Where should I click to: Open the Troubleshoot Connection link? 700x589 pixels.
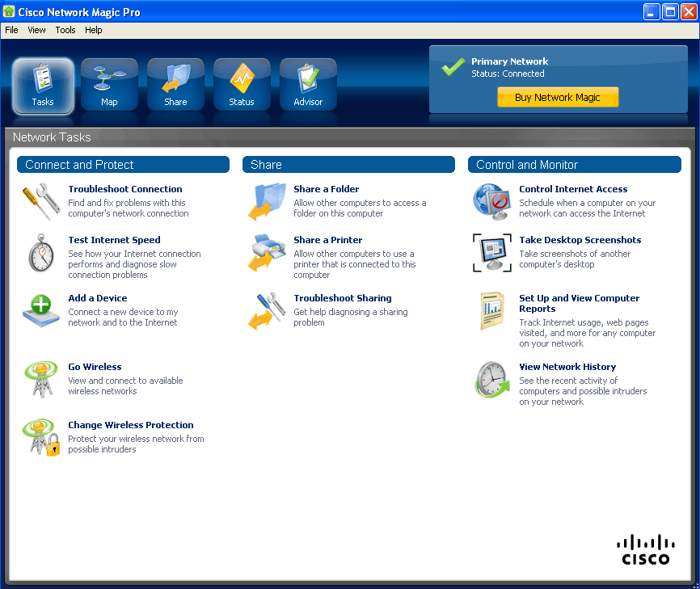[125, 189]
